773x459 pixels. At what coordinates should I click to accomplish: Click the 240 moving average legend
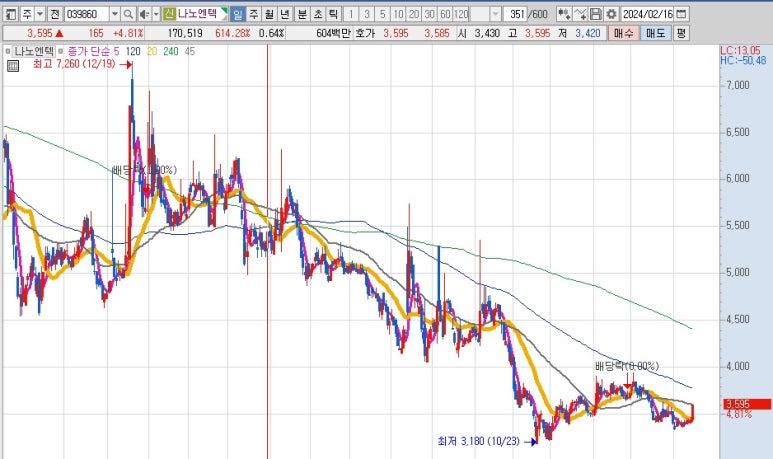(171, 51)
